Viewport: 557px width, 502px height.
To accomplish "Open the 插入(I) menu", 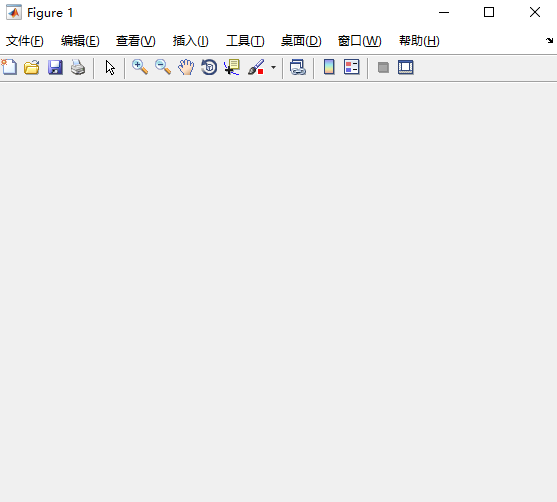I will coord(190,41).
